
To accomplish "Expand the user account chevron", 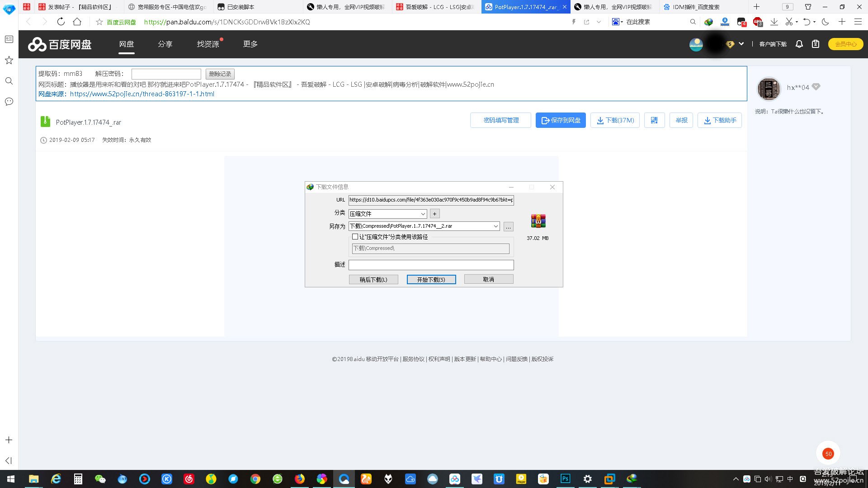I will tap(741, 44).
